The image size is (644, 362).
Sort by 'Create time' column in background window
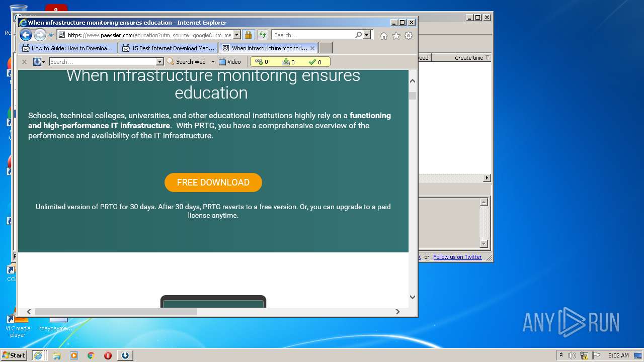tap(469, 58)
